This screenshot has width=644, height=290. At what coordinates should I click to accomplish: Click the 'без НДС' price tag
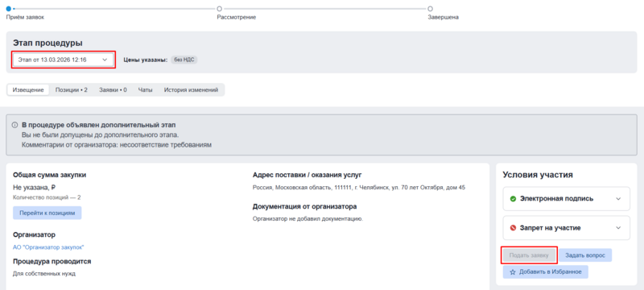pos(184,60)
